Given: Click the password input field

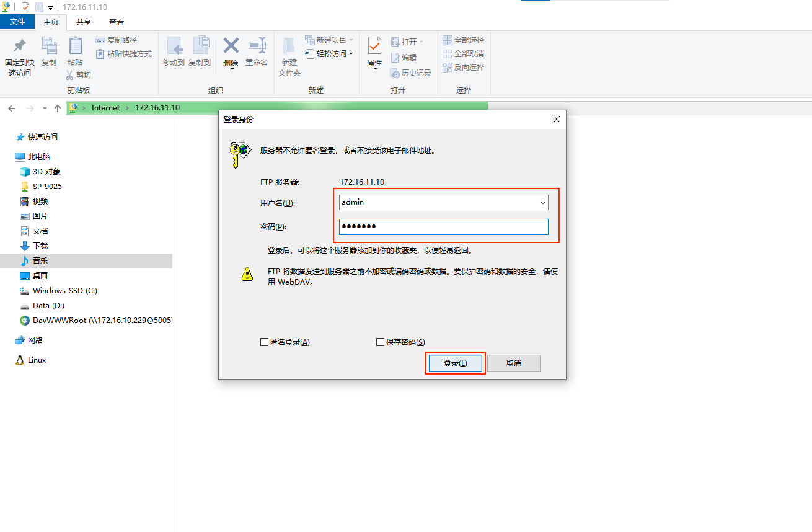Looking at the screenshot, I should tap(443, 227).
